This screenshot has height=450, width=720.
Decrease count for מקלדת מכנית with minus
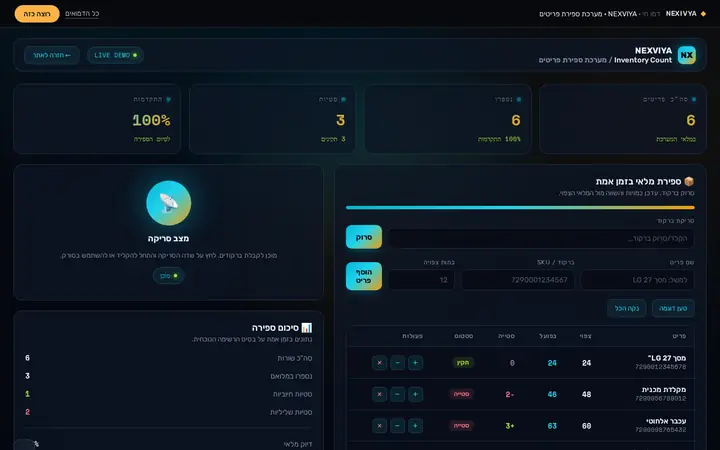397,394
